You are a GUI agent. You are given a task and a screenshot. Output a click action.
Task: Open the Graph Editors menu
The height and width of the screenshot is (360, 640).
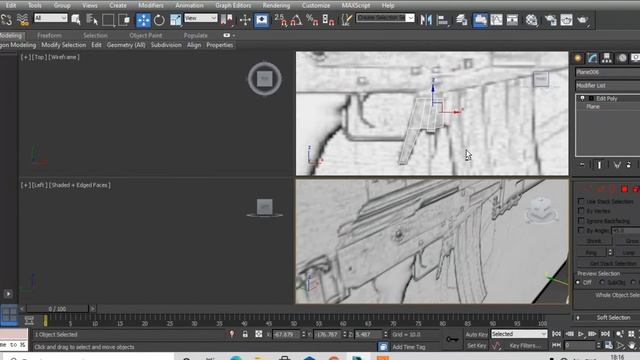pos(233,5)
